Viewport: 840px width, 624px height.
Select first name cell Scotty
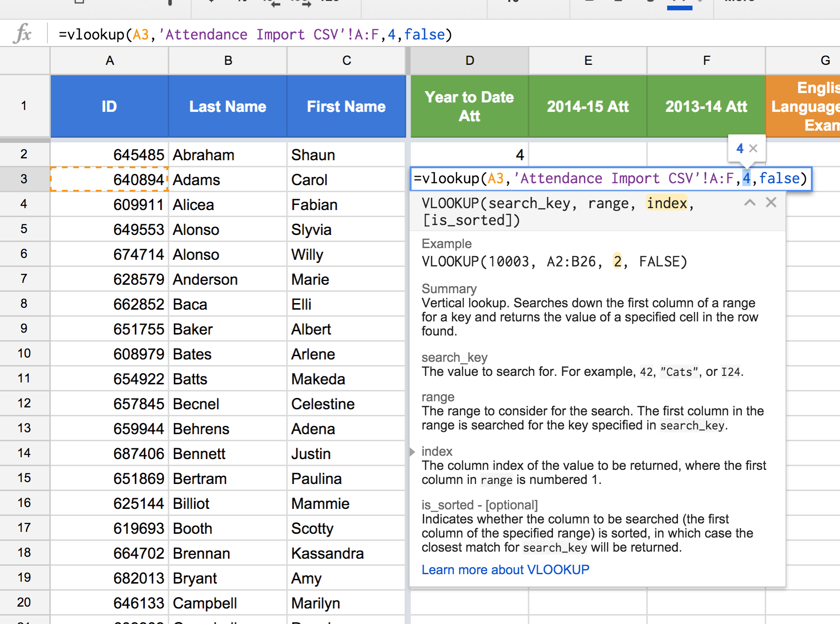click(x=346, y=528)
